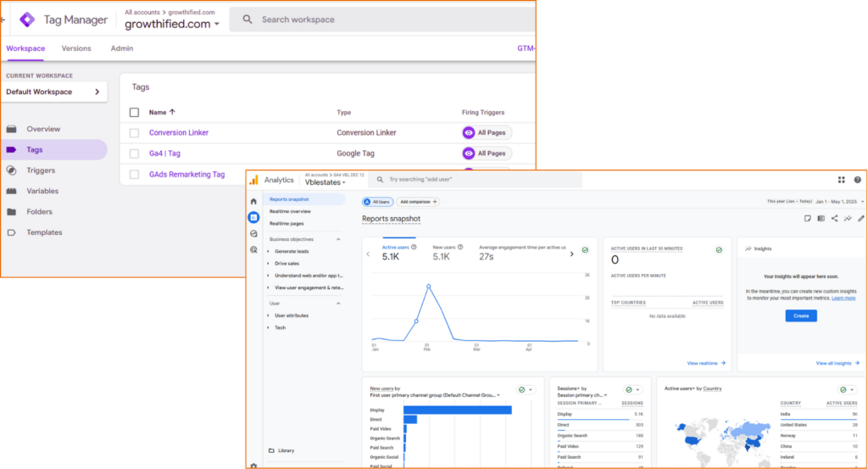Screen dimensions: 868x469
Task: Click the Google apps grid icon
Action: tap(841, 180)
